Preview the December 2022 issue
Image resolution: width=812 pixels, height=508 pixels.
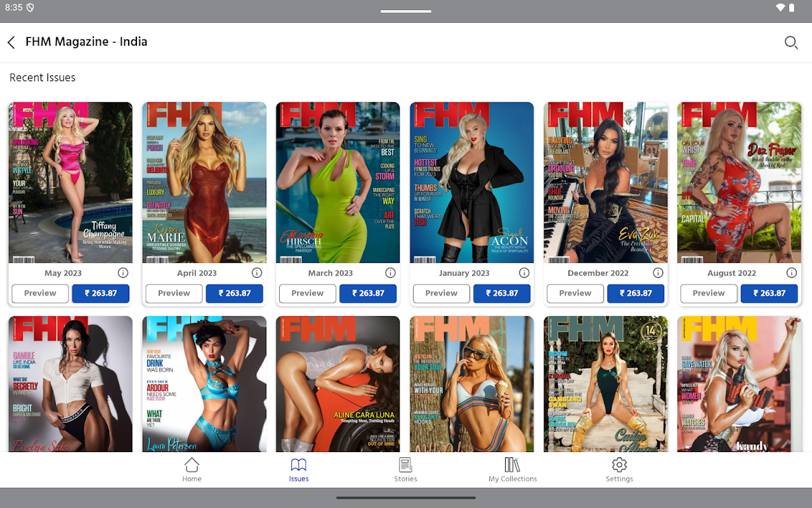(x=575, y=293)
